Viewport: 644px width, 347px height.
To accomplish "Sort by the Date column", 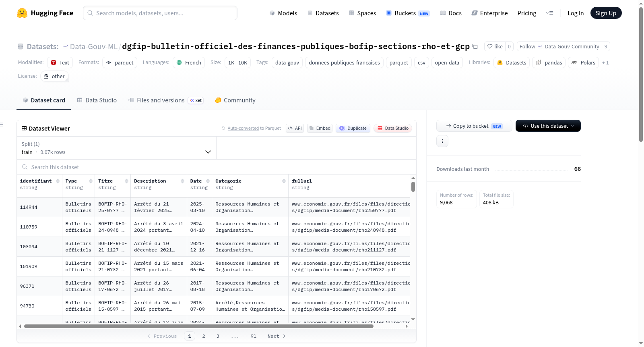I will pos(208,181).
